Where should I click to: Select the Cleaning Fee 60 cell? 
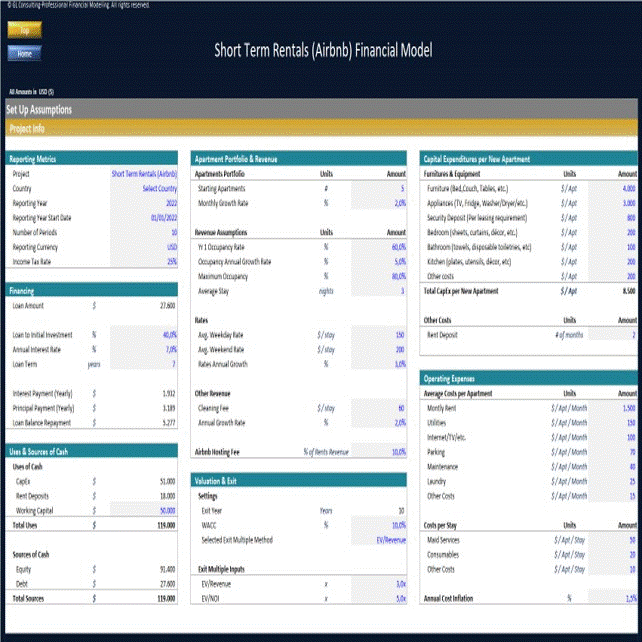coord(379,408)
